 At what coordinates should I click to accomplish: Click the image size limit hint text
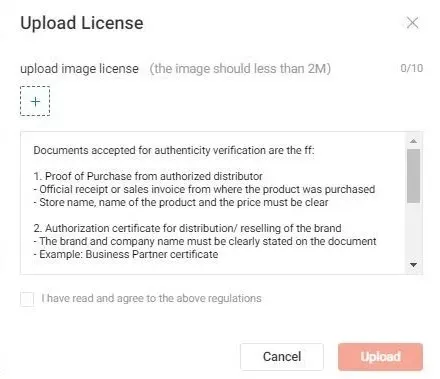(x=240, y=69)
